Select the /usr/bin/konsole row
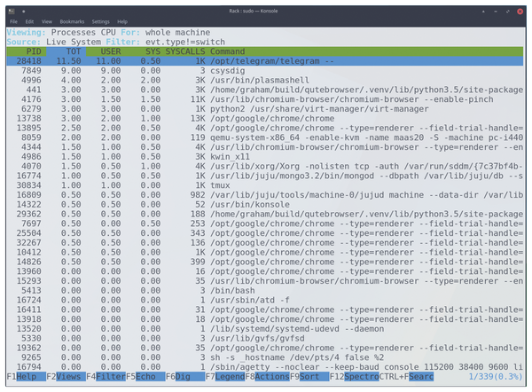Image resolution: width=532 pixels, height=392 pixels. pyautogui.click(x=264, y=204)
